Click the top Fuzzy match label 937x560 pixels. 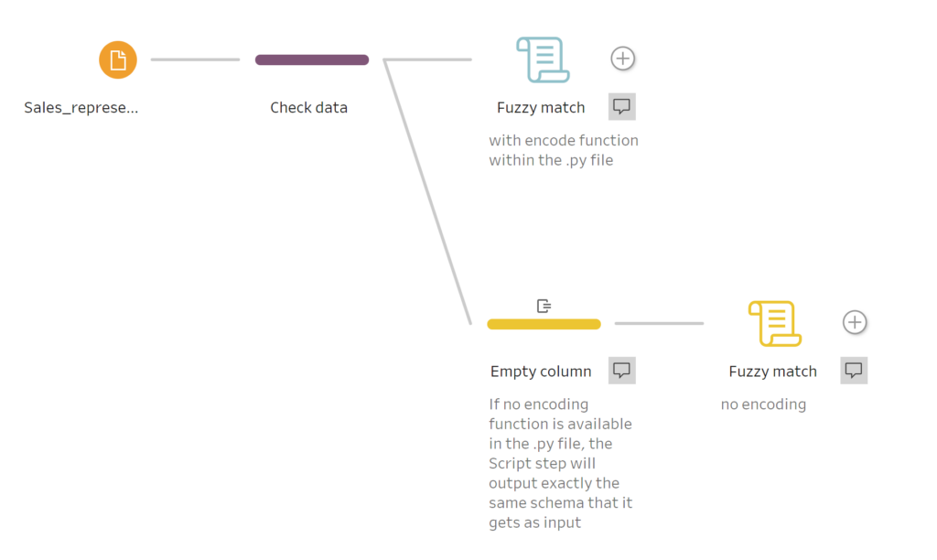tap(541, 108)
